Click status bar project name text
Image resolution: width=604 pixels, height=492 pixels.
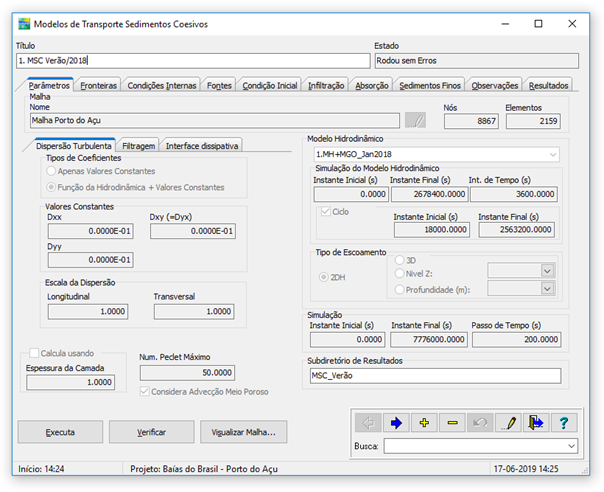(x=204, y=469)
